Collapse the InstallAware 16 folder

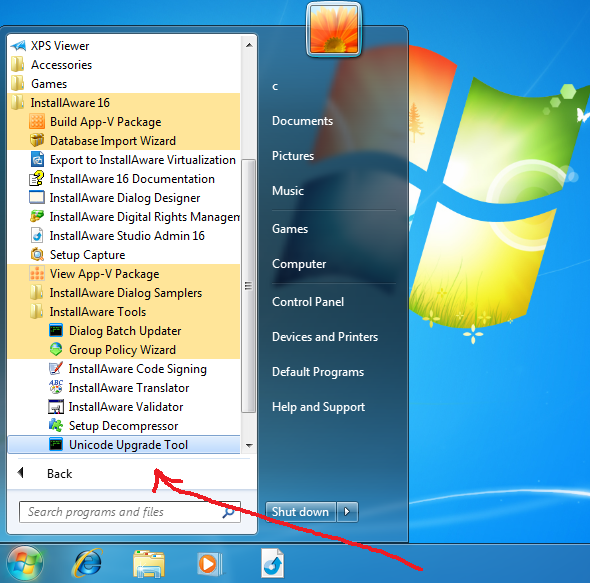coord(123,102)
